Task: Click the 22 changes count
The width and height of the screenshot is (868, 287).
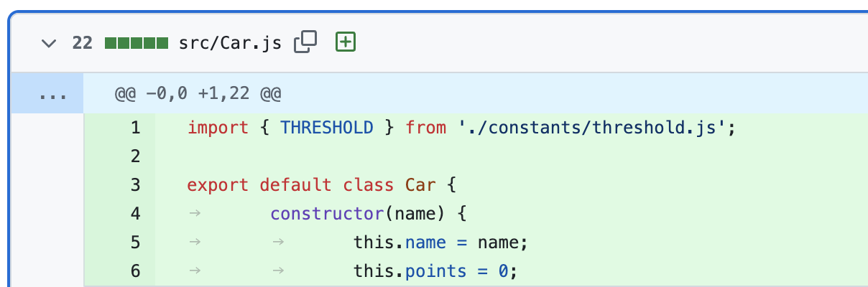Action: point(83,42)
